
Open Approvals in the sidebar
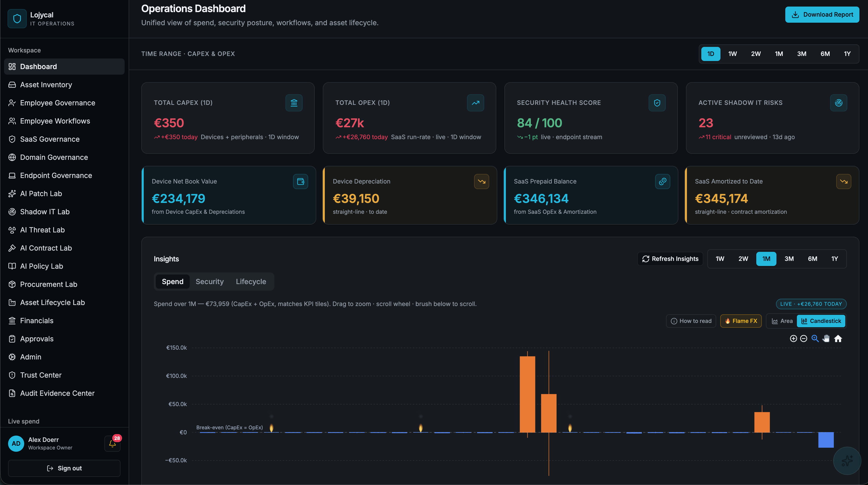pyautogui.click(x=64, y=339)
